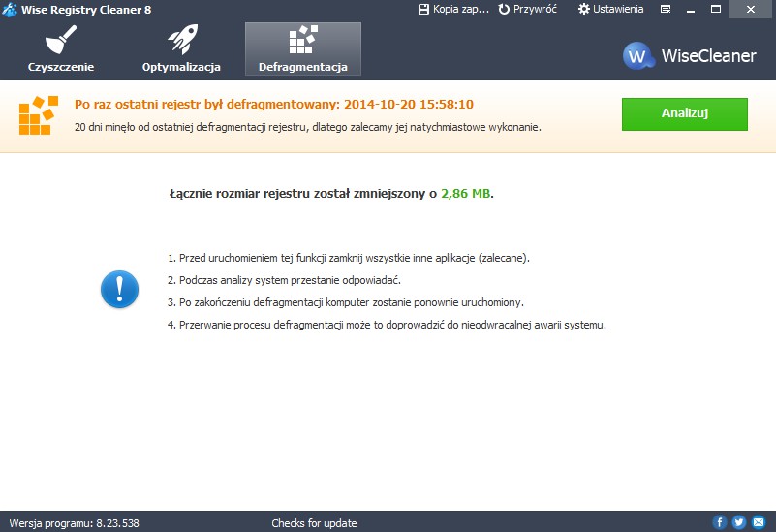Image resolution: width=776 pixels, height=532 pixels.
Task: Click the '20 dni minęło' recommendation text
Action: point(308,127)
